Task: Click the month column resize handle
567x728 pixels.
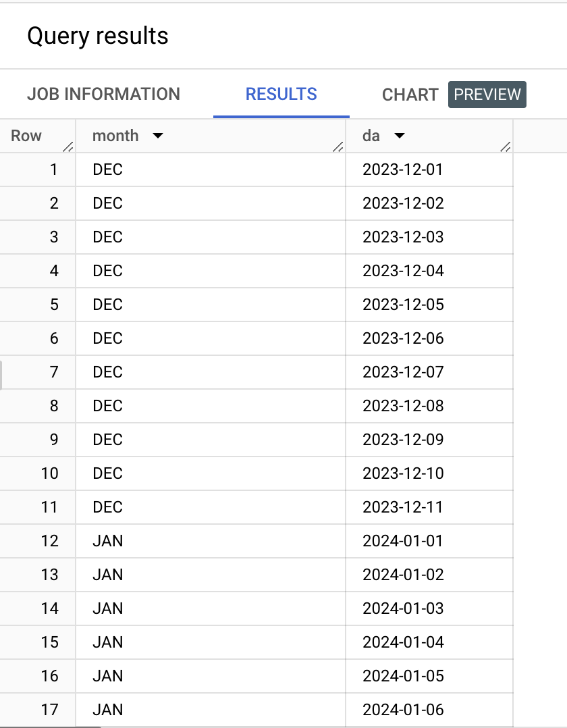Action: [338, 147]
